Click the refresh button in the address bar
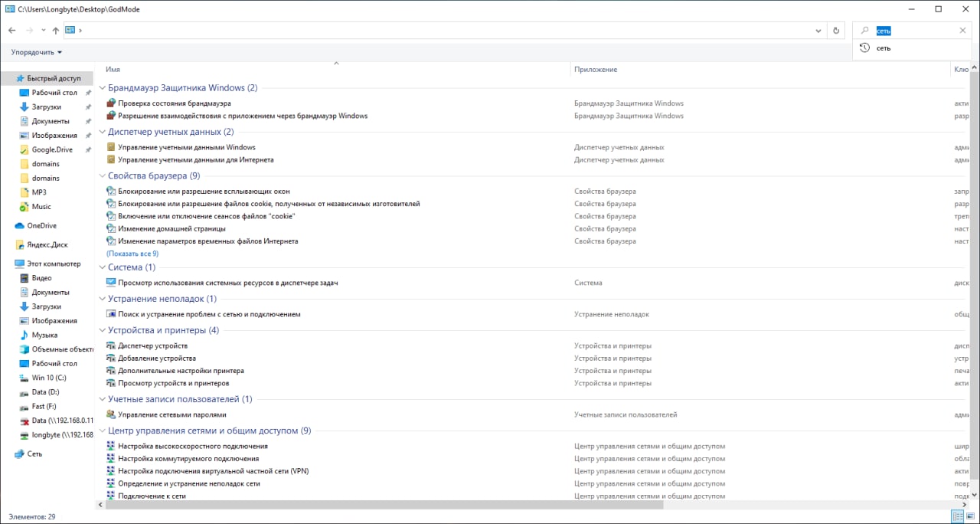This screenshot has width=980, height=524. point(835,31)
